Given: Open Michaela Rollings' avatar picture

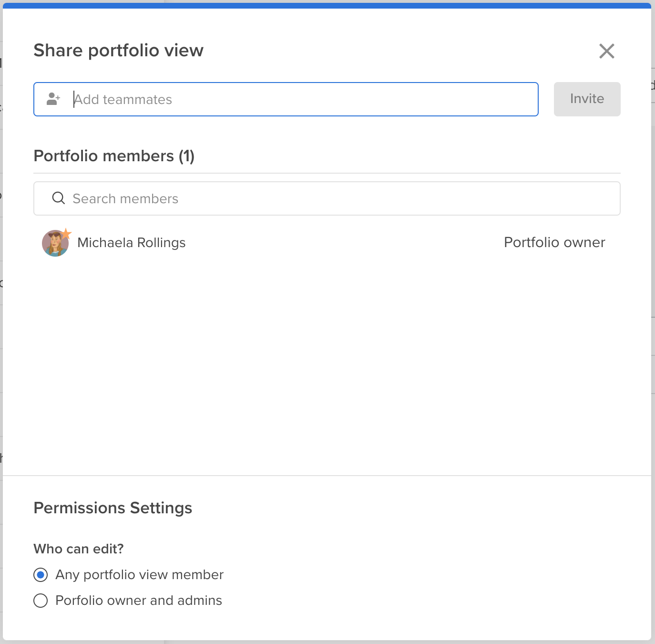Looking at the screenshot, I should 55,243.
